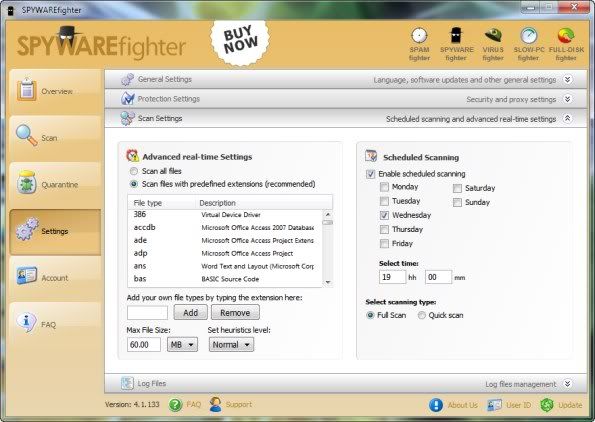Open the MB file size unit dropdown
Viewport: 595px width, 422px height.
183,345
